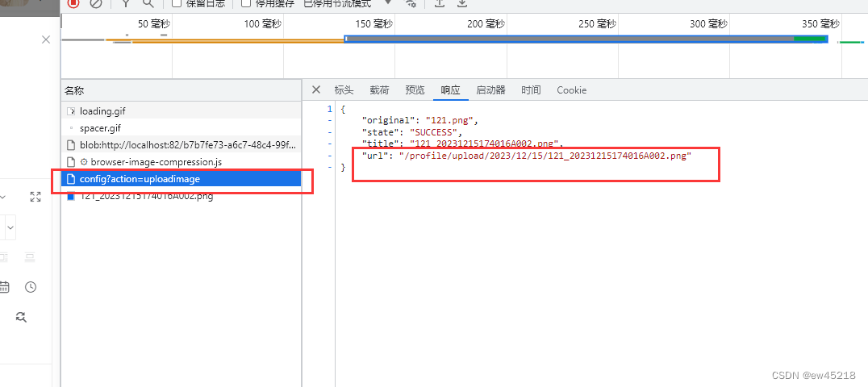868x387 pixels.
Task: Click the search-replace icon in editor toolbar
Action: click(x=21, y=317)
